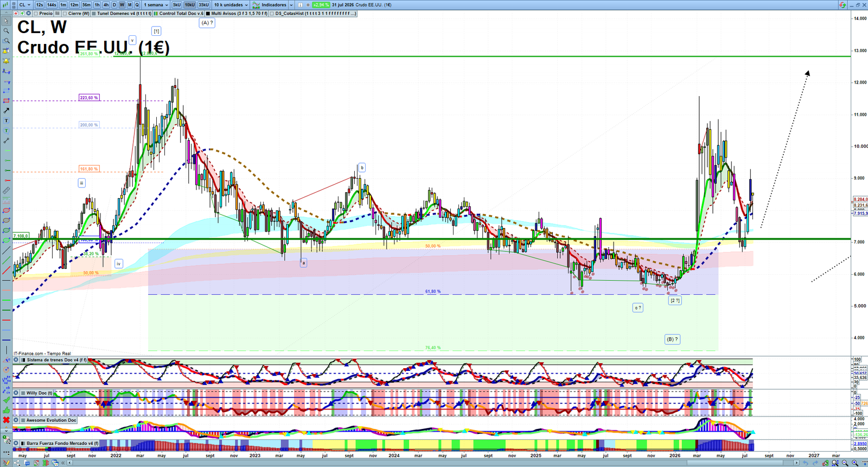Click the share icon in bottom toolbar
The image size is (868, 467).
(x=17, y=463)
